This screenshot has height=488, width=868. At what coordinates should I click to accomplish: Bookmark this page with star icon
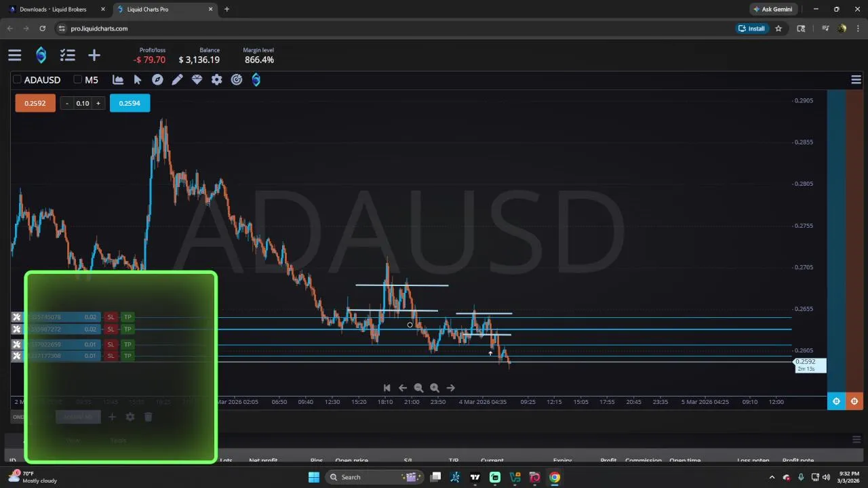click(x=778, y=28)
